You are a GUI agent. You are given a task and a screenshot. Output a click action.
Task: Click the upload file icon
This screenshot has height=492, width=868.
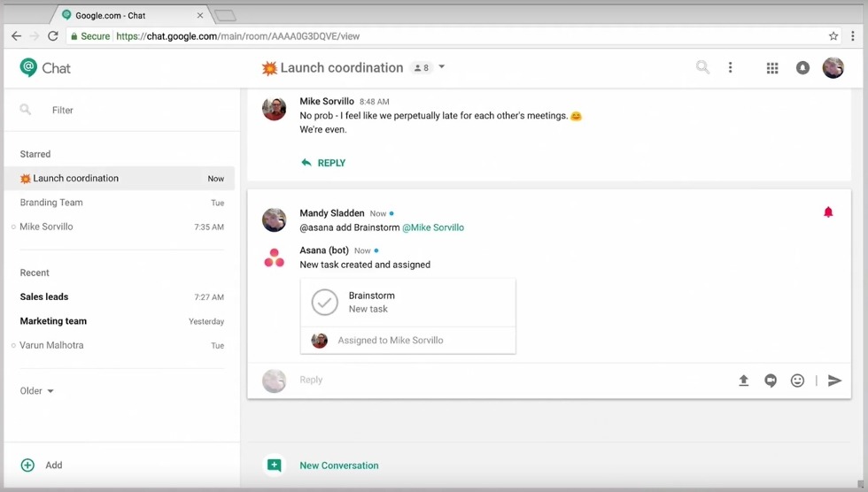(x=743, y=381)
